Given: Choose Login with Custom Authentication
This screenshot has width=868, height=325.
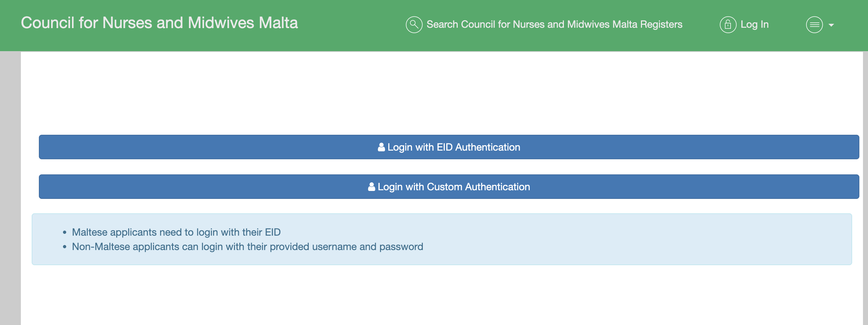Looking at the screenshot, I should 449,187.
